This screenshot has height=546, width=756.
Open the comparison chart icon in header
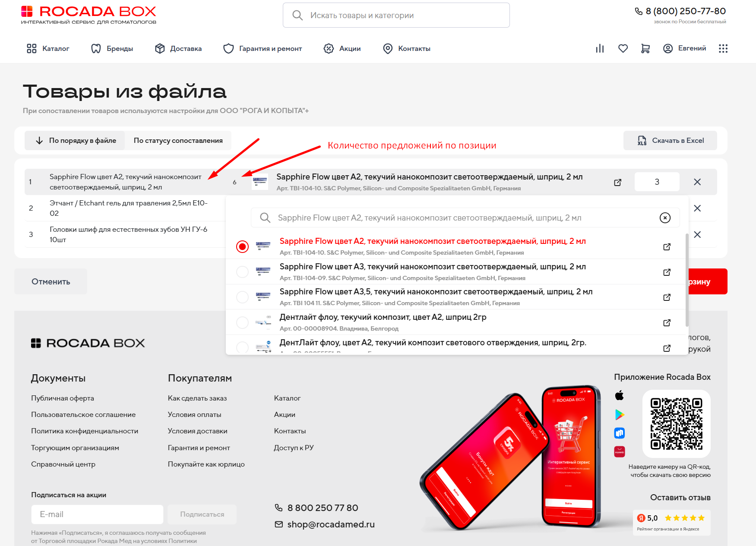click(600, 49)
